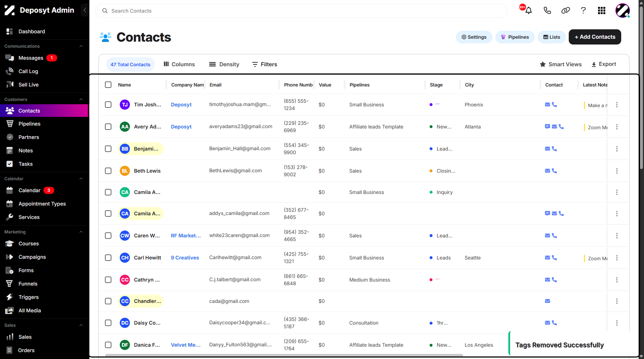Open the Filters toolbar option
Screen dimensions: 644x359
coord(264,64)
